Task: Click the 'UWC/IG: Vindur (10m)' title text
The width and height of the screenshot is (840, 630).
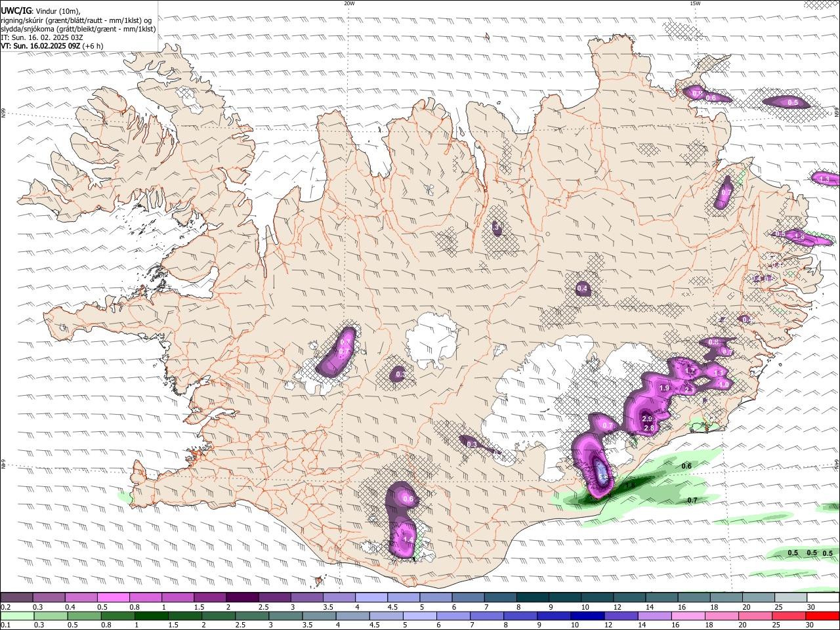Action: click(41, 11)
